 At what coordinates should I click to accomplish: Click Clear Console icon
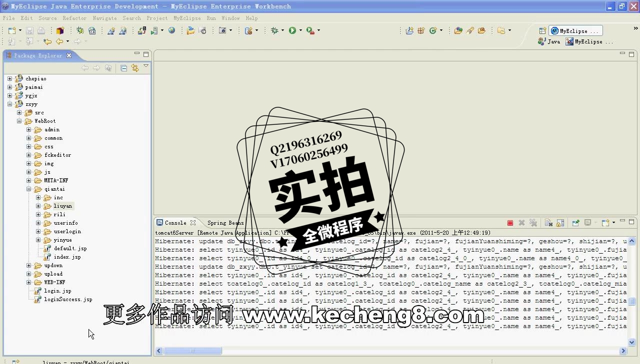pos(548,223)
